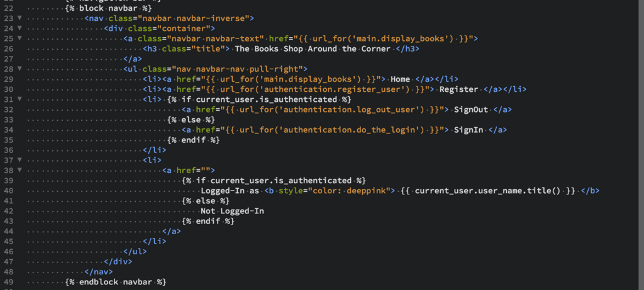This screenshot has height=290, width=644.
Task: Click the '{% endblock navbar %}' tag
Action: (x=116, y=282)
